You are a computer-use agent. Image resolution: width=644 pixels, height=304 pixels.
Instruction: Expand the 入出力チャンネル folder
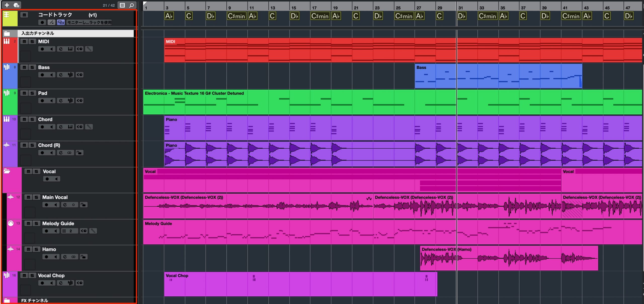[x=7, y=33]
